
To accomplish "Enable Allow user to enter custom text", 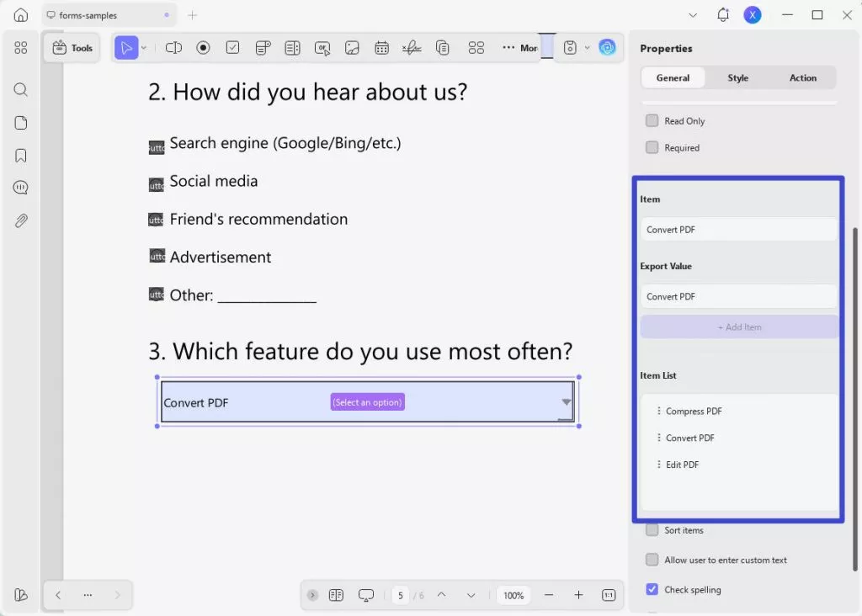I will tap(652, 560).
